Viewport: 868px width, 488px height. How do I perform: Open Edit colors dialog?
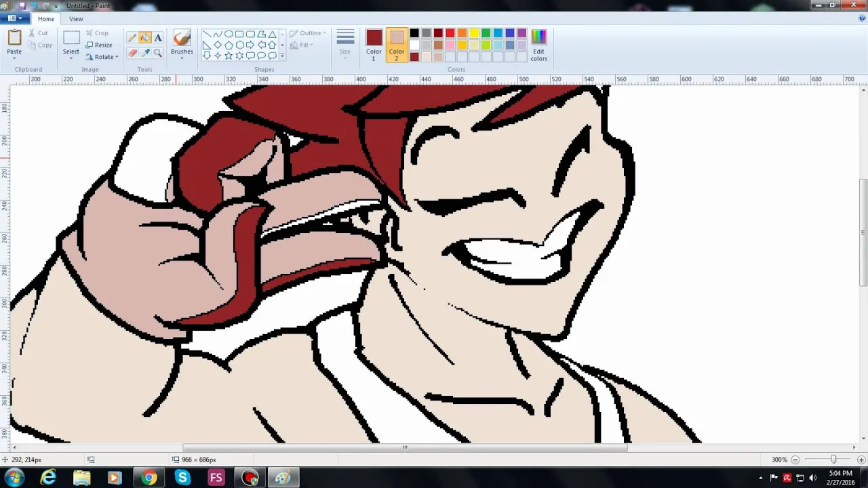538,45
